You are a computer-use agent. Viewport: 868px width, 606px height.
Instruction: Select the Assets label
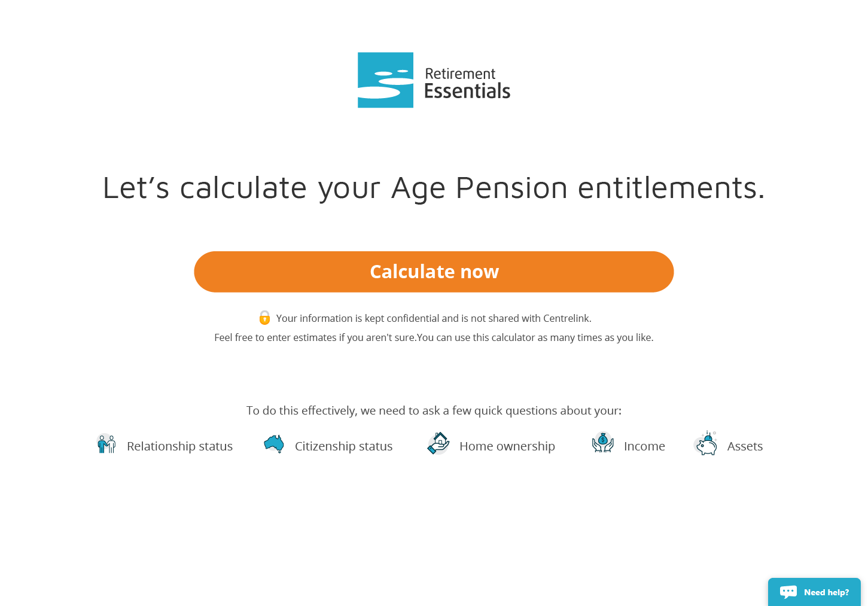[745, 446]
